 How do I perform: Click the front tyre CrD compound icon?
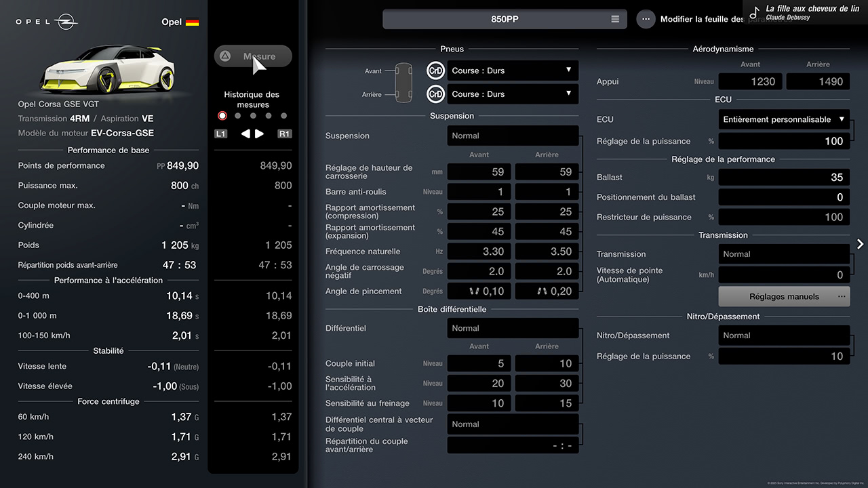[435, 70]
